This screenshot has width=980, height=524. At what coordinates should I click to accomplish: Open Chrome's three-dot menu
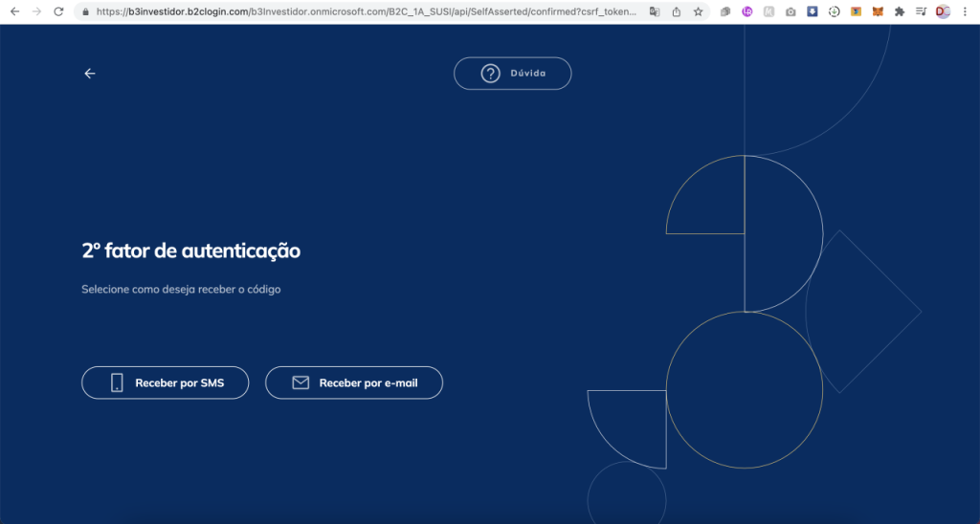[x=965, y=12]
